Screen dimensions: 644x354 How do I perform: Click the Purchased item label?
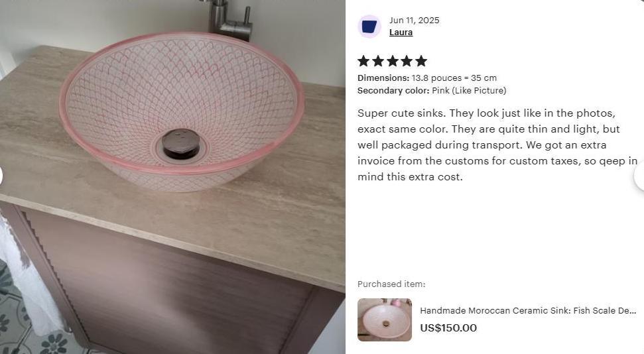click(391, 284)
